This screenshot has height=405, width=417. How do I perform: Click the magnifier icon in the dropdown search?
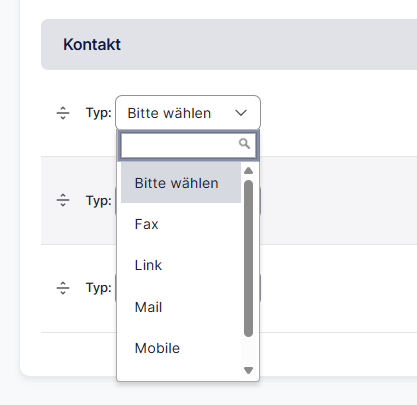244,144
